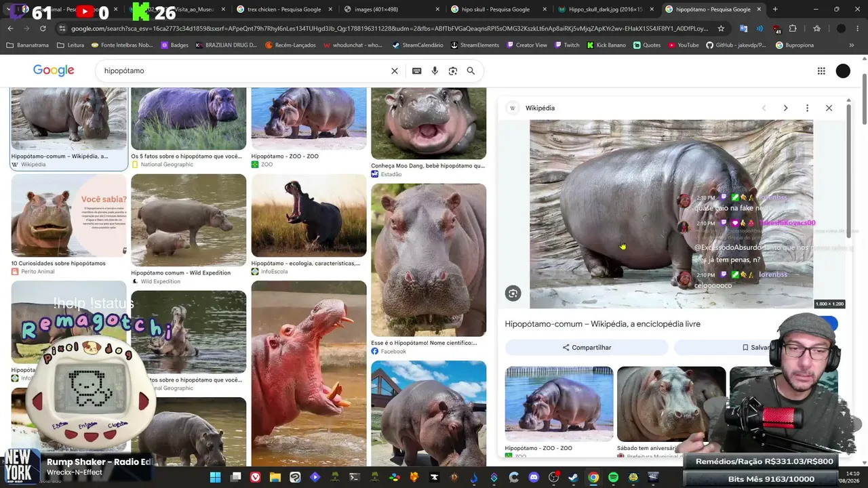Open the Bupropiona bookmark

point(793,45)
